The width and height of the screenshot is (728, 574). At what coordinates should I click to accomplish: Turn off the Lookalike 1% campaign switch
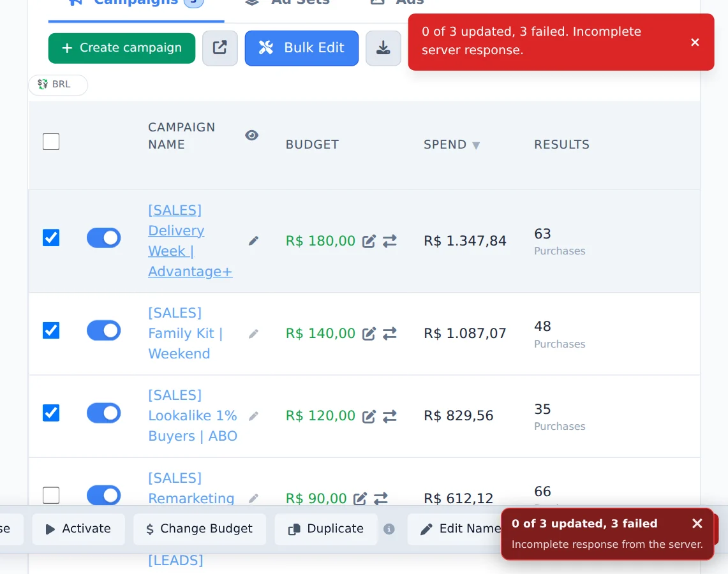103,413
